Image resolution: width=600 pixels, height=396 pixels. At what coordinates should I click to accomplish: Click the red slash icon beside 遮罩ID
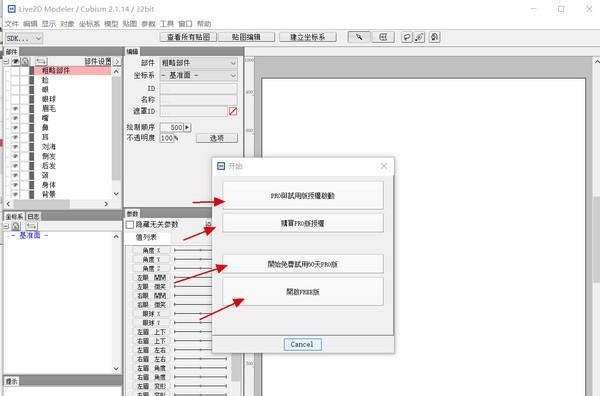[x=233, y=111]
